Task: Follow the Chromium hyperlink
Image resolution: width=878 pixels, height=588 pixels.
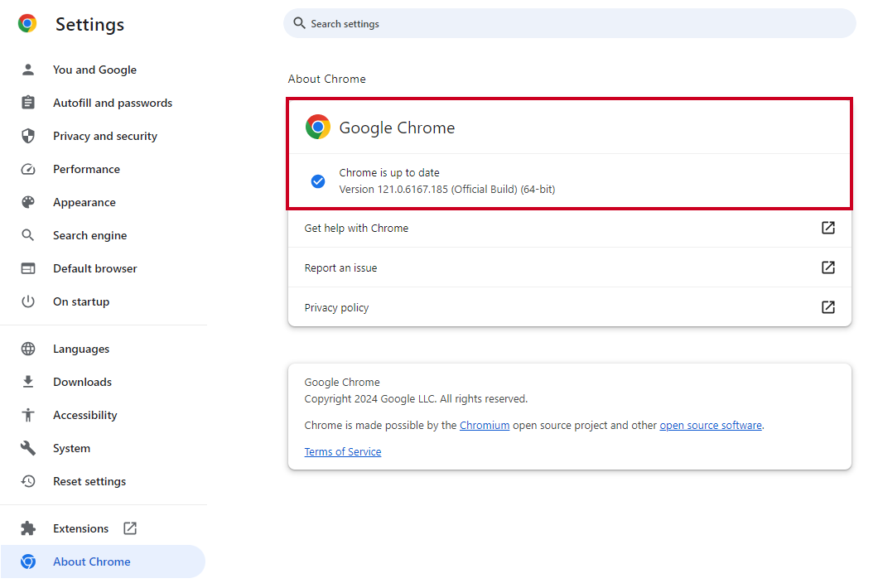Action: coord(485,425)
